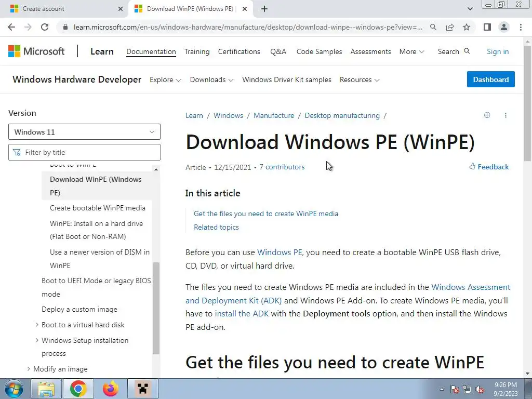Image resolution: width=532 pixels, height=399 pixels.
Task: Click the Search magnifier on Learn header
Action: click(x=467, y=51)
